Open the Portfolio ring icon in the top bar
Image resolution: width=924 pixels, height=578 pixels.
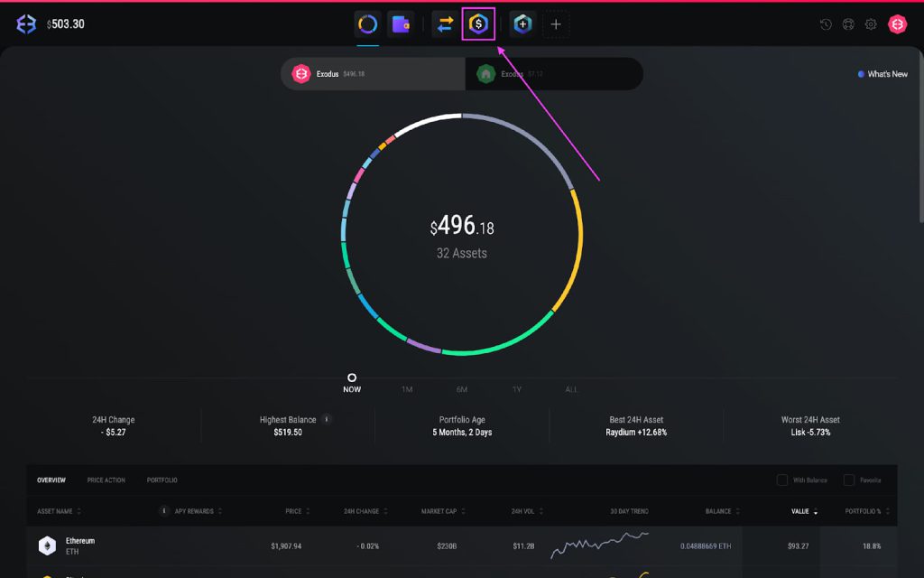tap(368, 24)
